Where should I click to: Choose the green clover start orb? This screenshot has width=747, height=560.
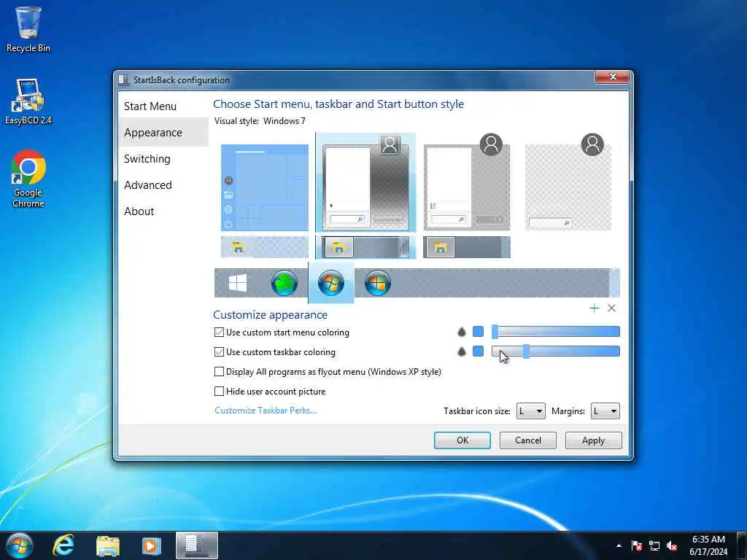285,283
